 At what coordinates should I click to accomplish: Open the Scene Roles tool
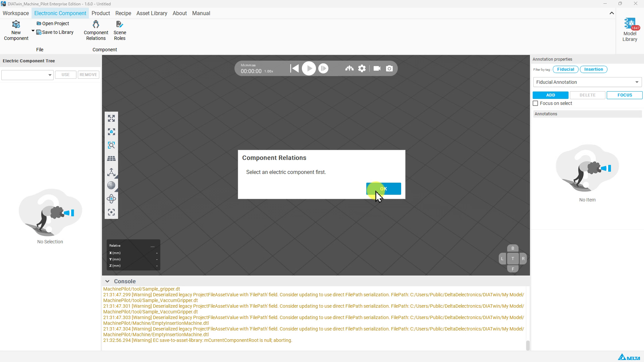120,31
